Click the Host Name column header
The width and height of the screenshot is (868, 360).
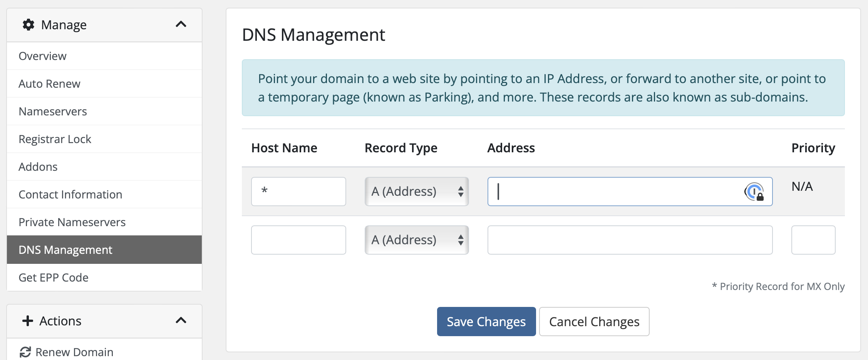click(x=284, y=148)
